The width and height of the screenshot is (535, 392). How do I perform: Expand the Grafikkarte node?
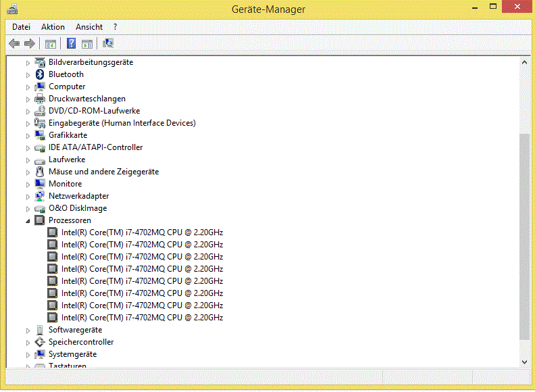pyautogui.click(x=28, y=136)
